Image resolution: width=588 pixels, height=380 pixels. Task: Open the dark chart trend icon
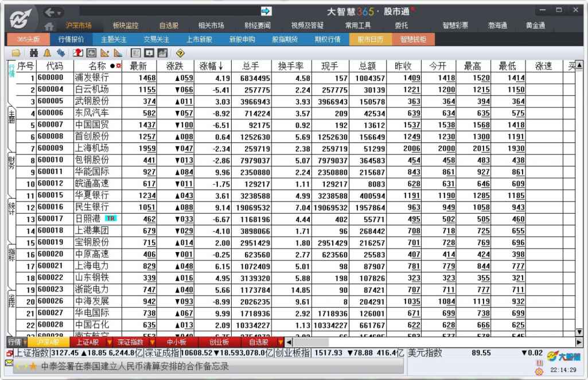pyautogui.click(x=162, y=53)
